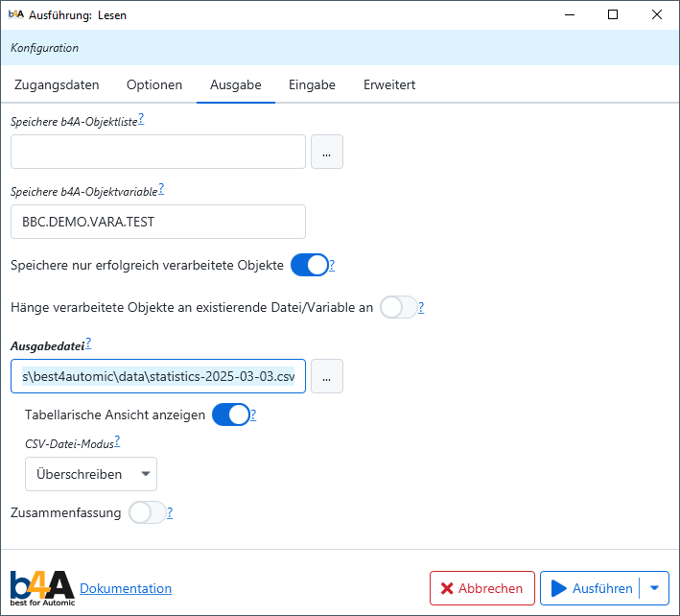
Task: Click the Ausführen button to run
Action: pyautogui.click(x=591, y=588)
